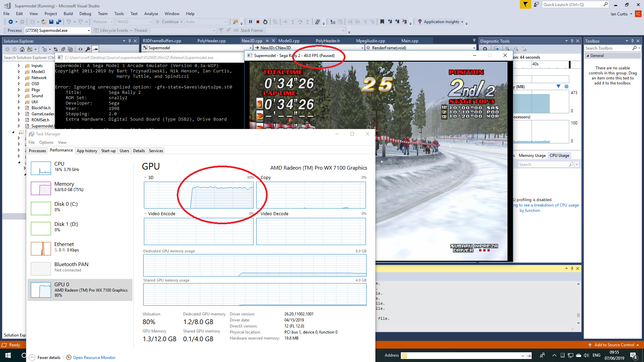Click the Restart debugging icon
Screen dimensions: 644x362
[x=265, y=22]
